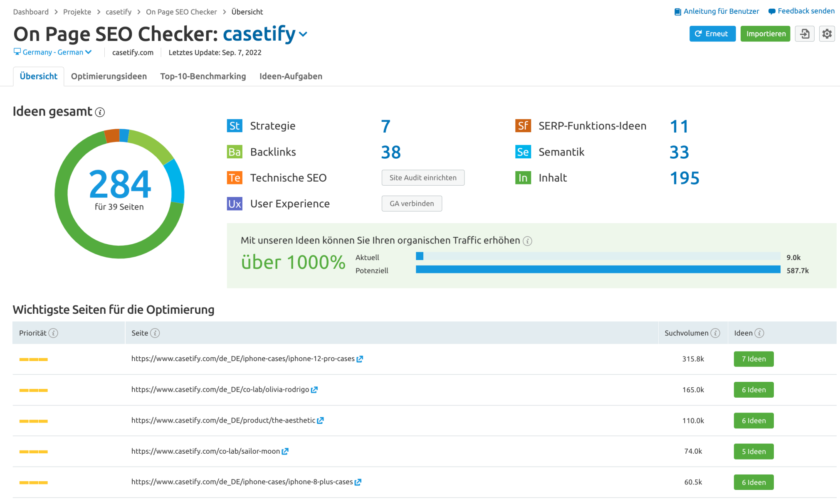Click 6 Ideen for the-aesthetic row
Image resolution: width=840 pixels, height=504 pixels.
pyautogui.click(x=754, y=420)
